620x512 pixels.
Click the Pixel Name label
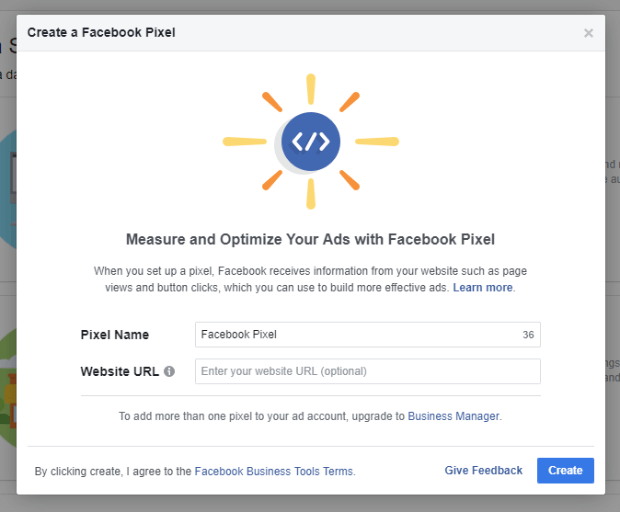pos(115,335)
